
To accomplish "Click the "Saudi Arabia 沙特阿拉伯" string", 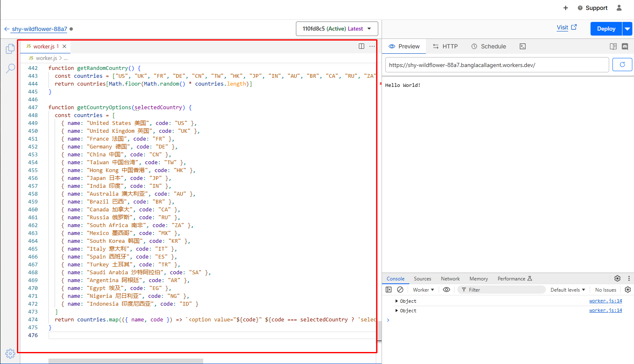I will pyautogui.click(x=127, y=273).
